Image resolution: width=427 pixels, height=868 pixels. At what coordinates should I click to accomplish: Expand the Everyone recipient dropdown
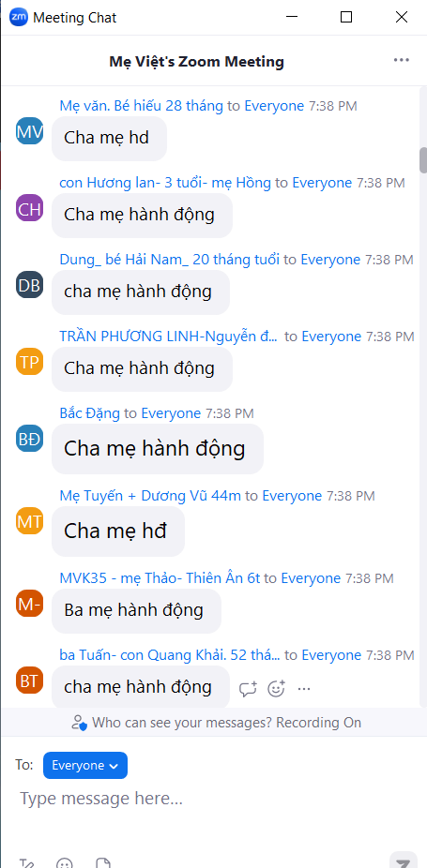coord(85,766)
